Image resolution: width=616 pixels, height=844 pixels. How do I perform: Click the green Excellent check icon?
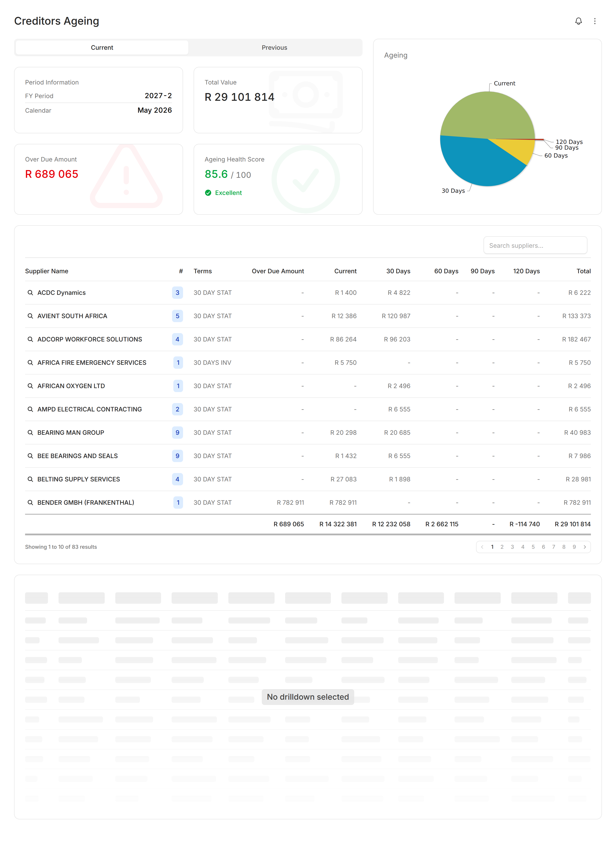(x=208, y=193)
